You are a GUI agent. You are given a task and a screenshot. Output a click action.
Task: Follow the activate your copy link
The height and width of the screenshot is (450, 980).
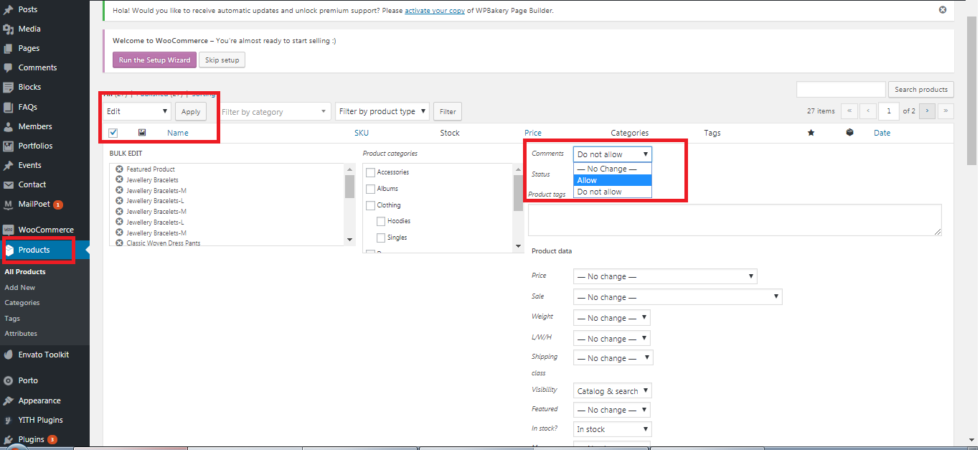tap(435, 11)
